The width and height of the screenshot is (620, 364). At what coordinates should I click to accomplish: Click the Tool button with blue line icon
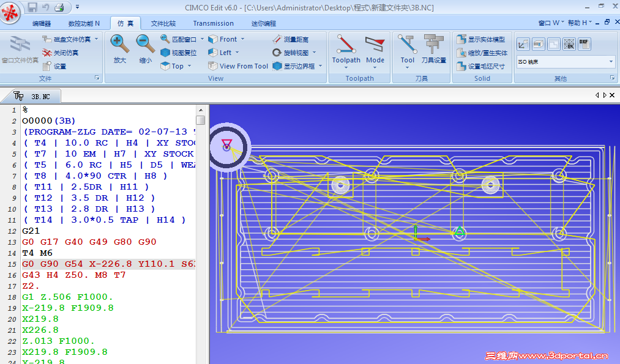[407, 51]
